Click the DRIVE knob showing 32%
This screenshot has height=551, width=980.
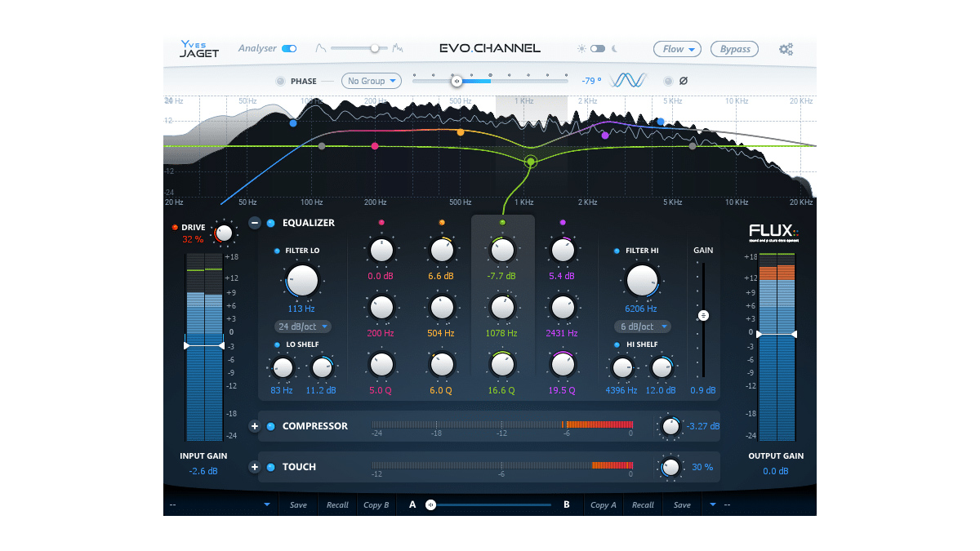tap(225, 233)
